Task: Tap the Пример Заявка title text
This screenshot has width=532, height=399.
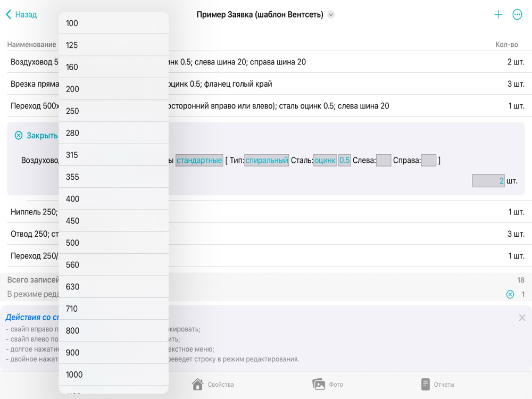Action: [260, 14]
